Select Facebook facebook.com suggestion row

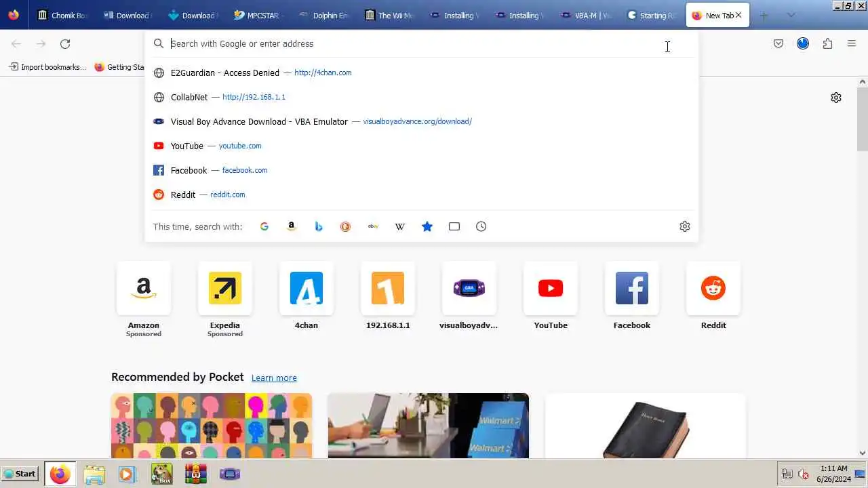pyautogui.click(x=421, y=170)
